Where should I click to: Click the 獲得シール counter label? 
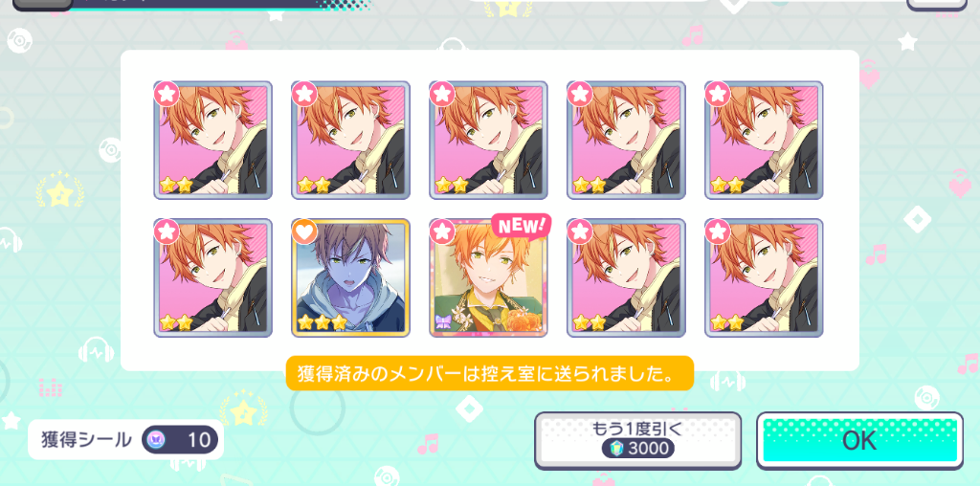(x=86, y=440)
